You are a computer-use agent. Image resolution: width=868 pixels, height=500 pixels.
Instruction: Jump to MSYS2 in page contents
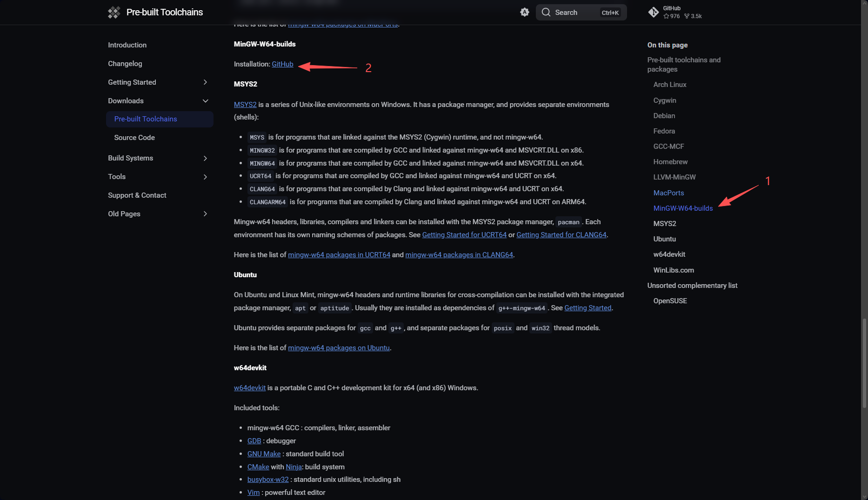click(665, 224)
